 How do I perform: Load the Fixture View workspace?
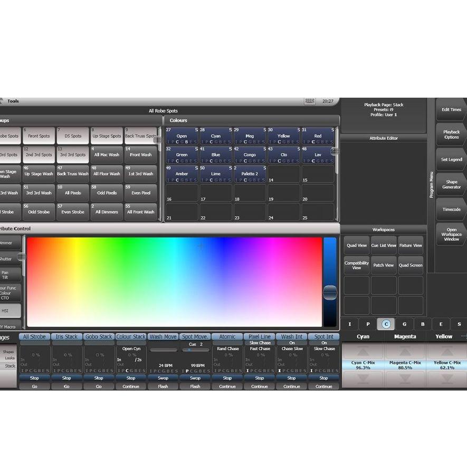[411, 245]
